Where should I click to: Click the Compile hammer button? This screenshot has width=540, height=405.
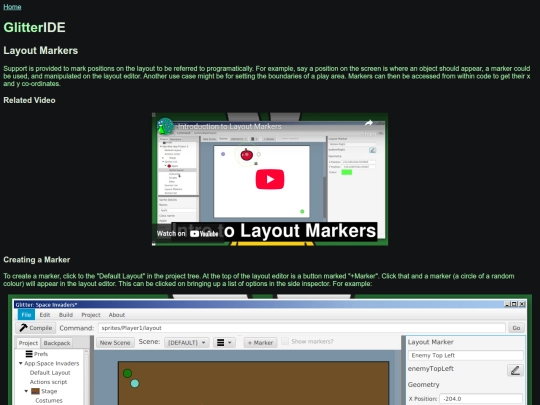pyautogui.click(x=36, y=328)
